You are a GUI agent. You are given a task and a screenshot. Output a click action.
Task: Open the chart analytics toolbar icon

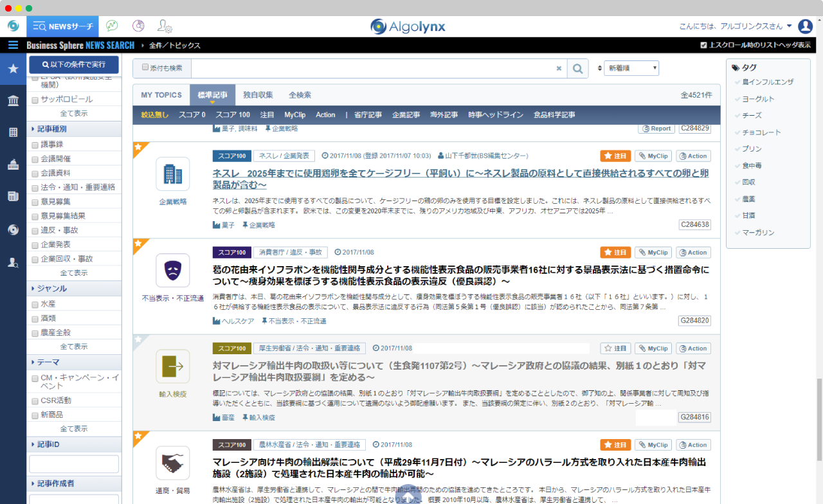[x=112, y=26]
